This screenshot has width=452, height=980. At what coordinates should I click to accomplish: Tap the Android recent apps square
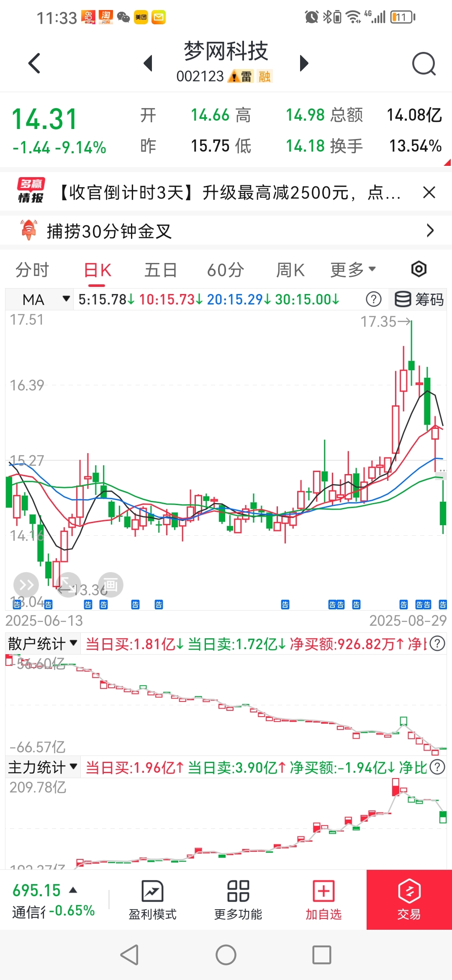tap(322, 955)
